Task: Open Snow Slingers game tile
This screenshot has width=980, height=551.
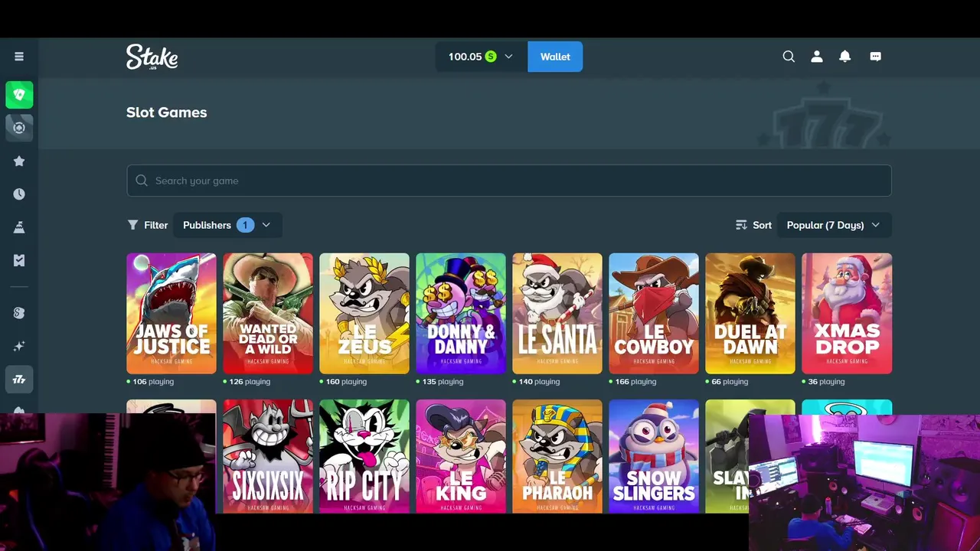Action: tap(654, 456)
